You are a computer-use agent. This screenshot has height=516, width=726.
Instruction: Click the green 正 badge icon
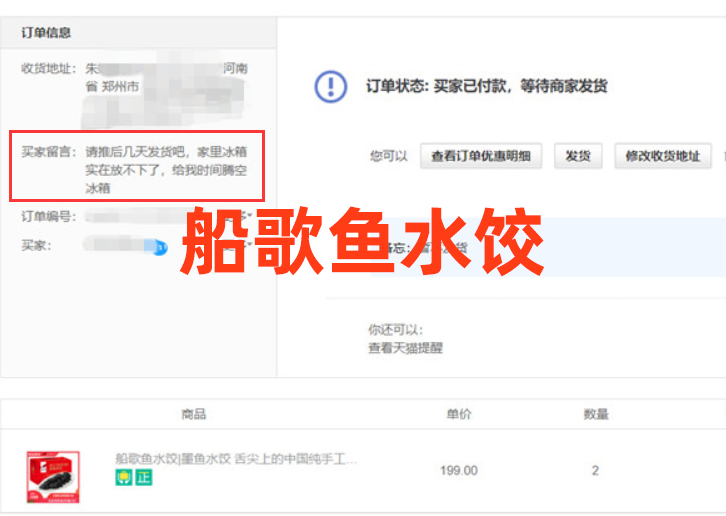tap(143, 478)
